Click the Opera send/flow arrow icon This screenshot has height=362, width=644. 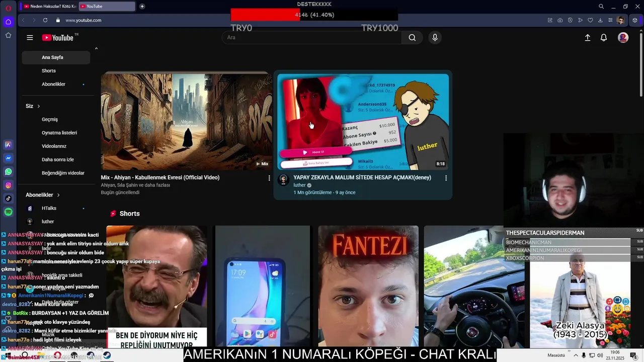click(580, 20)
